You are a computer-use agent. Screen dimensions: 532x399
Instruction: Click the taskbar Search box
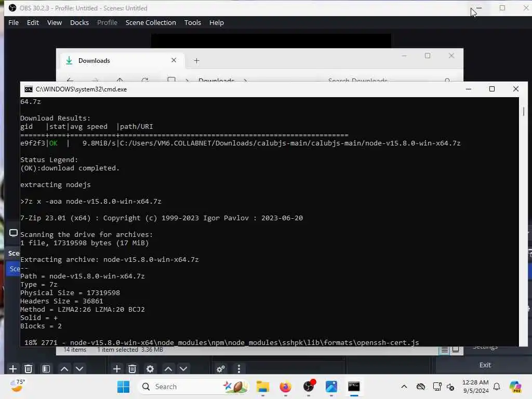click(x=193, y=387)
